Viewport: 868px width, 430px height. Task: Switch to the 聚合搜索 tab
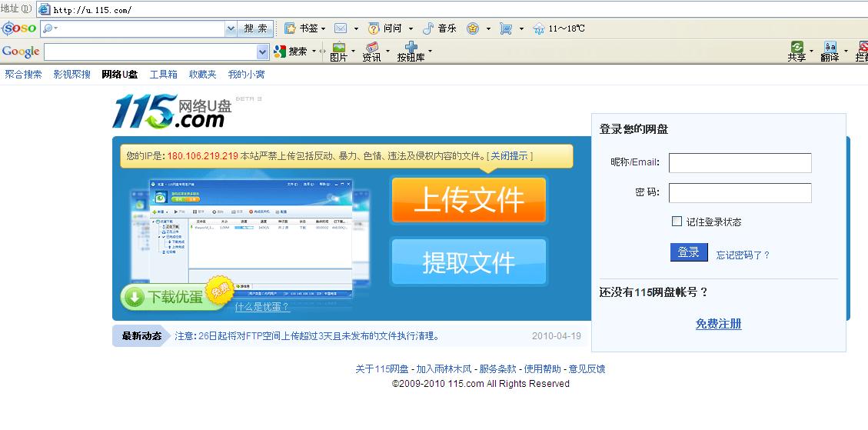coord(23,75)
